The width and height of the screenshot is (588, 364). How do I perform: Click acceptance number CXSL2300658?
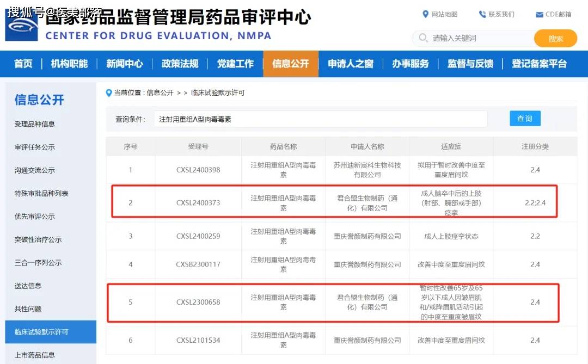click(x=198, y=302)
